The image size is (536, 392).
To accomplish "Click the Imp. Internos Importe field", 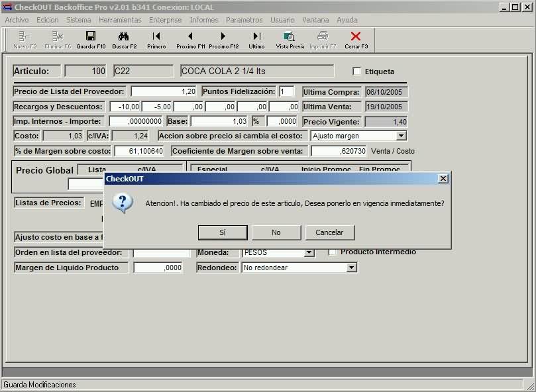I will point(136,121).
